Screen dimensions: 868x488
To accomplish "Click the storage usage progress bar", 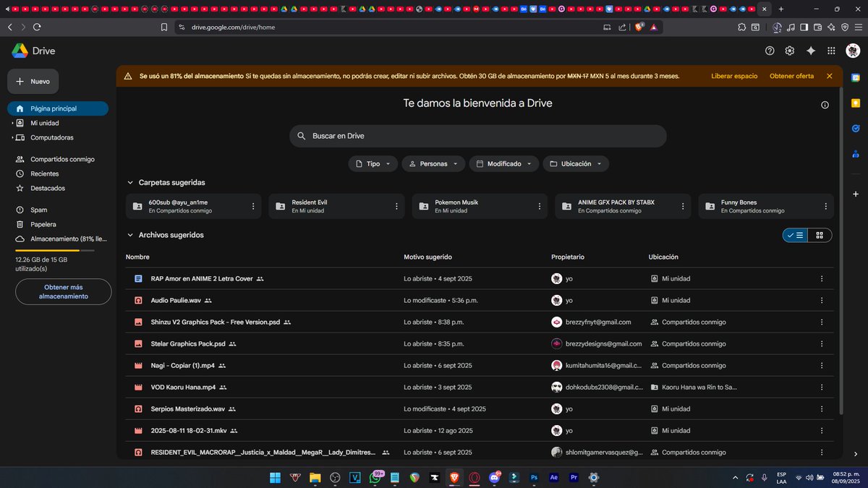I will [55, 250].
